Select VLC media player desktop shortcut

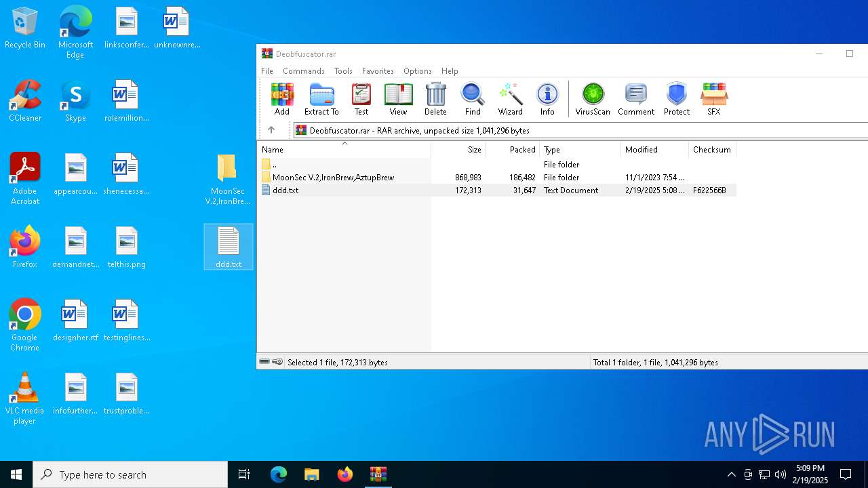[25, 399]
